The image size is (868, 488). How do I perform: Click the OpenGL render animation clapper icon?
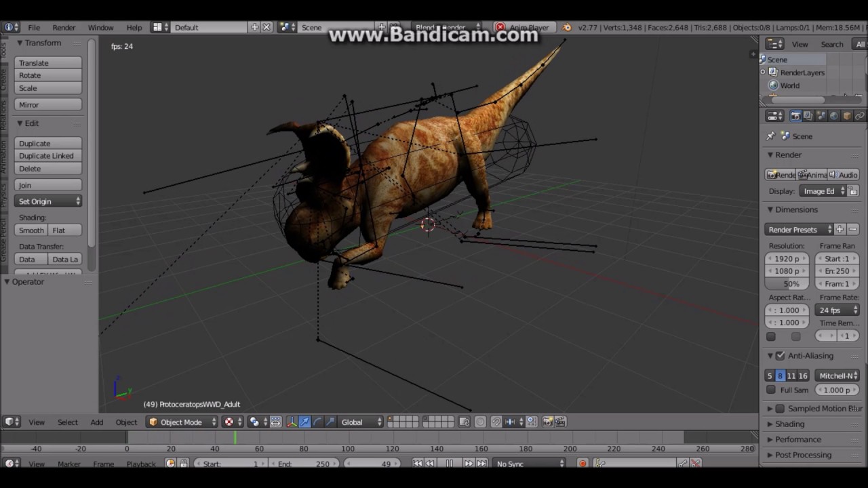(x=560, y=422)
